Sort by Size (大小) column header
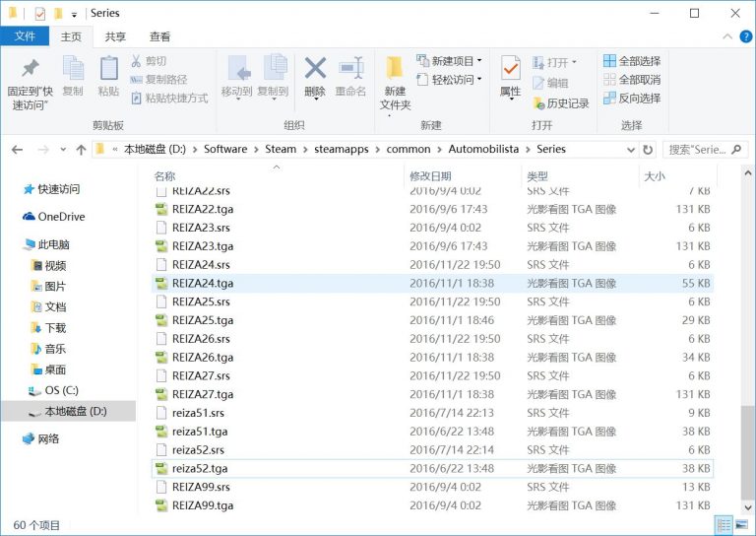The height and width of the screenshot is (536, 756). (677, 175)
